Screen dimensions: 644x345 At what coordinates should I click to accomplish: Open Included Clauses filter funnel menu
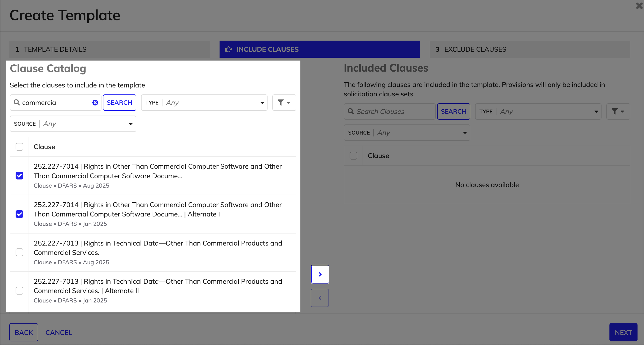[x=618, y=112]
